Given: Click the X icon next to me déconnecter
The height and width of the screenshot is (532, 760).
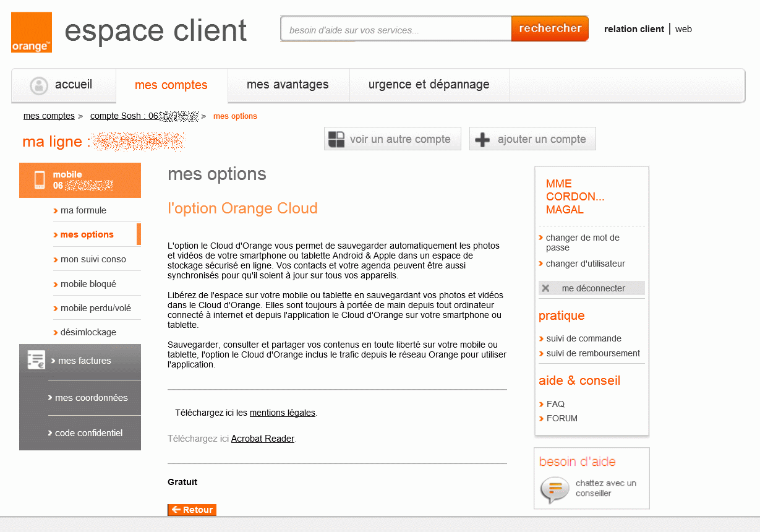Looking at the screenshot, I should pyautogui.click(x=545, y=288).
